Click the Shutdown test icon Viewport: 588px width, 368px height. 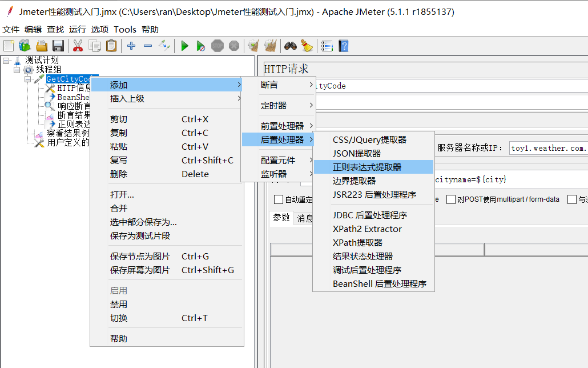pyautogui.click(x=234, y=46)
